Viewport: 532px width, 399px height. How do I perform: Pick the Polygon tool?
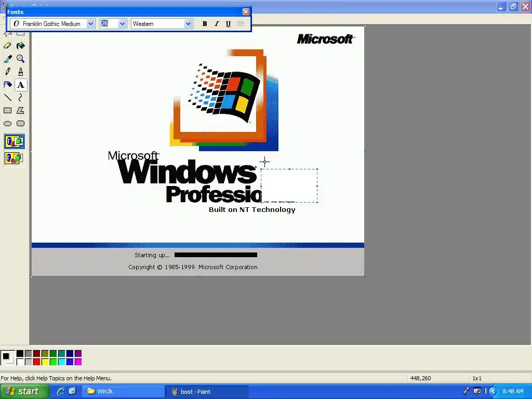(20, 110)
